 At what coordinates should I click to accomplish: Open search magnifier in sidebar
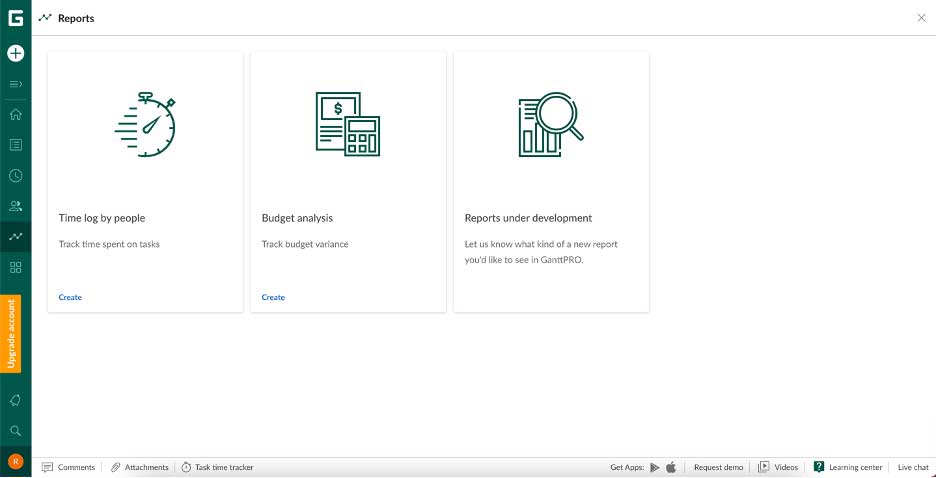(x=16, y=430)
